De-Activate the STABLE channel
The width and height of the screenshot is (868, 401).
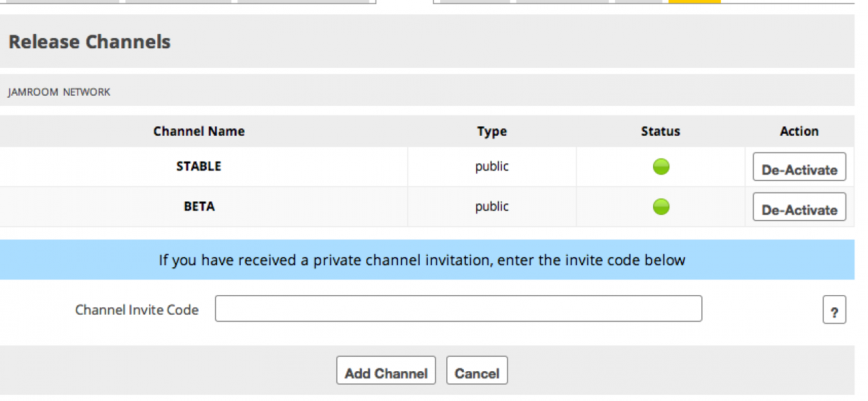(799, 168)
